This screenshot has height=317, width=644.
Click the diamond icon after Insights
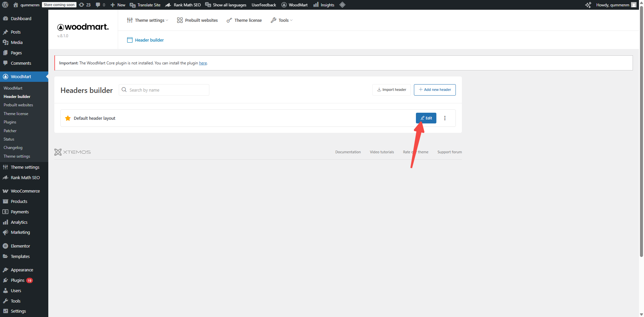tap(342, 5)
